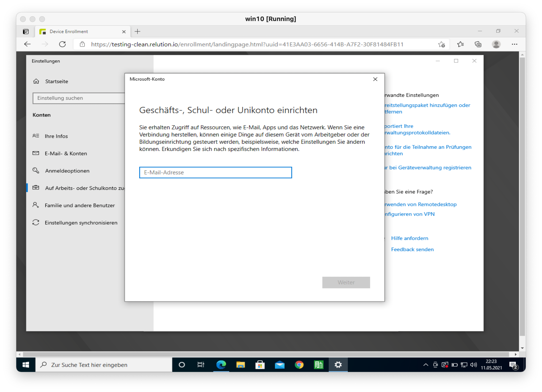Screen dimensions: 542x392
Task: Open the Edge three-dot menu
Action: pyautogui.click(x=514, y=44)
